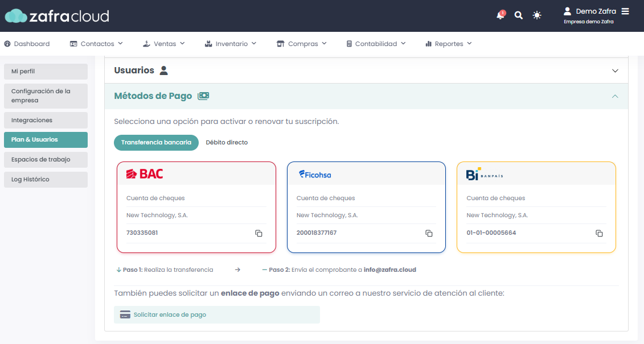This screenshot has width=644, height=344.
Task: Click the info@zafra.cloud email address
Action: [390, 270]
